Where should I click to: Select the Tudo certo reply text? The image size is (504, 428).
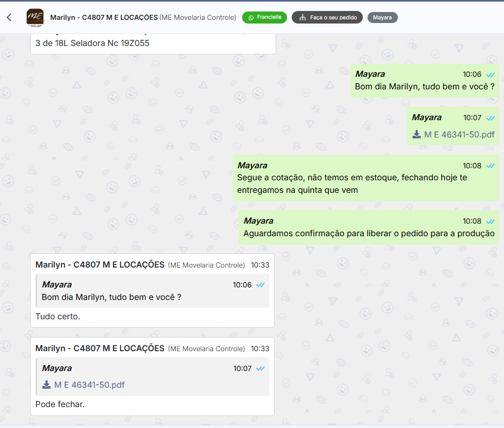tap(58, 317)
